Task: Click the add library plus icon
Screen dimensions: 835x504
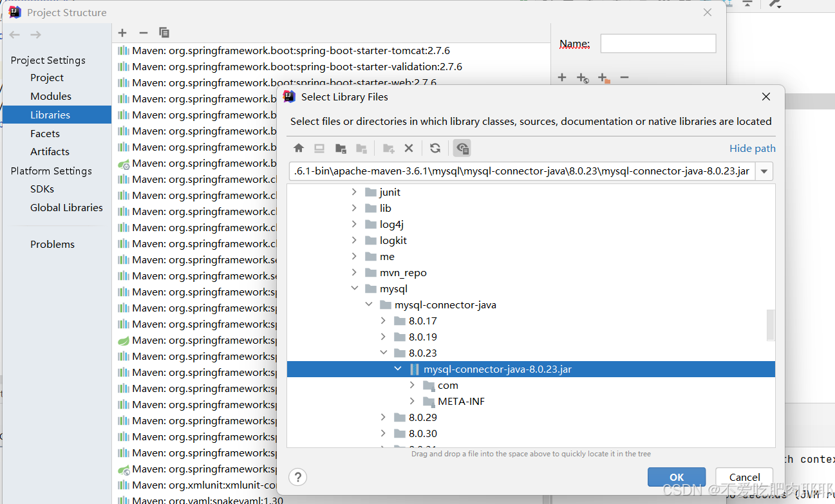Action: click(x=122, y=32)
